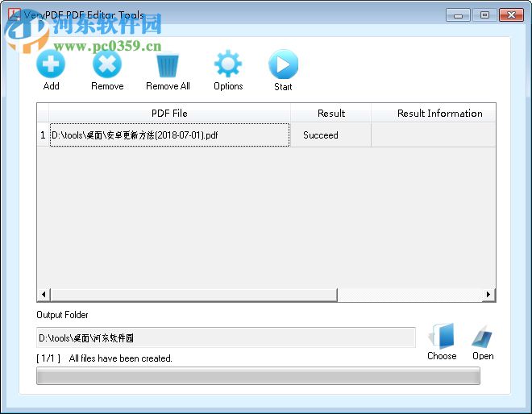
Task: Start processing with the Start play icon
Action: tap(283, 64)
